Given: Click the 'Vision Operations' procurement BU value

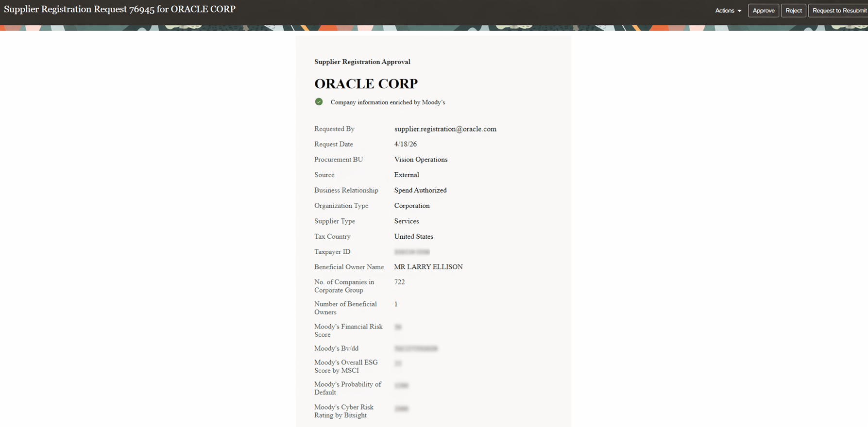Looking at the screenshot, I should pos(421,160).
